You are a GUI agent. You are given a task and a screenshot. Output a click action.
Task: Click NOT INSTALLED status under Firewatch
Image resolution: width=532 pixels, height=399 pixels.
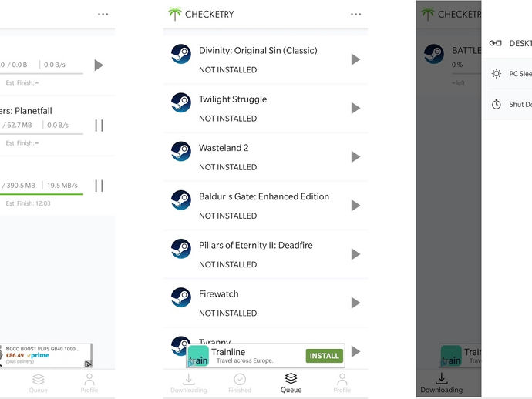click(227, 313)
